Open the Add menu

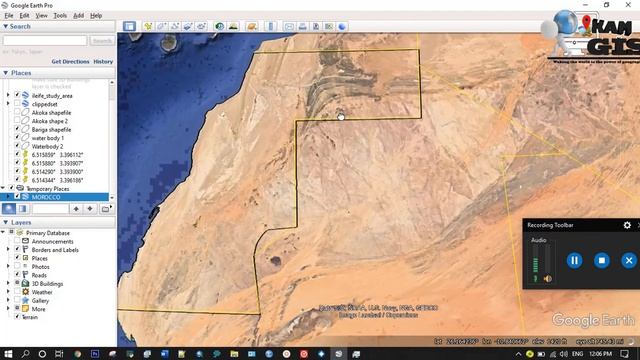[78, 16]
